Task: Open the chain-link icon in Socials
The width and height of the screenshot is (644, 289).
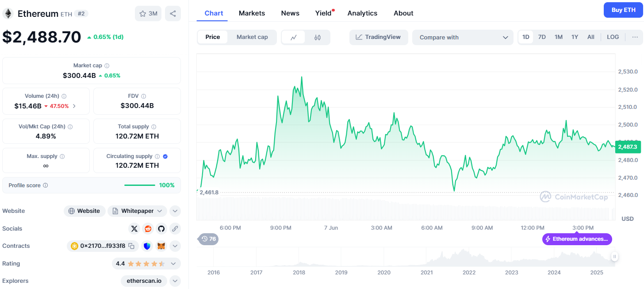Action: 175,228
